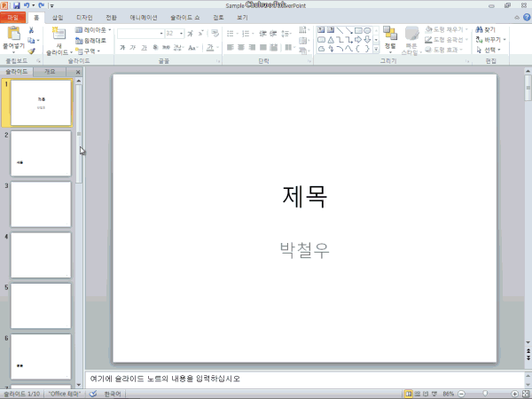Open the 파일 (File) tab
The height and width of the screenshot is (399, 532).
[13, 18]
